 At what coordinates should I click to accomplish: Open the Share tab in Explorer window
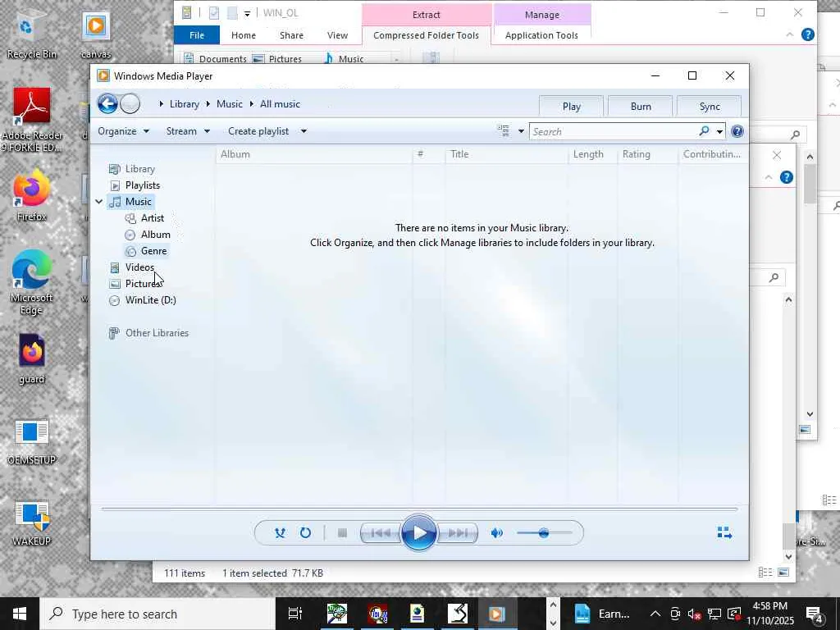click(x=291, y=35)
